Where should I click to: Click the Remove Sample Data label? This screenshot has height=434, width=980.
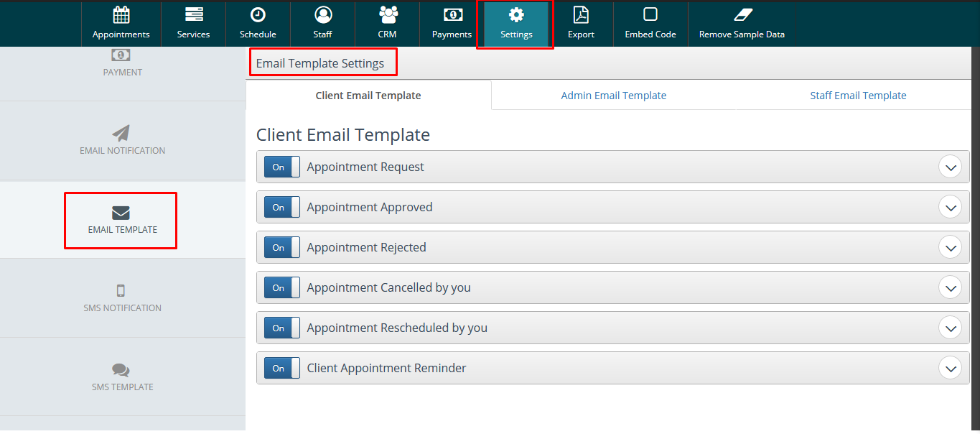tap(742, 34)
